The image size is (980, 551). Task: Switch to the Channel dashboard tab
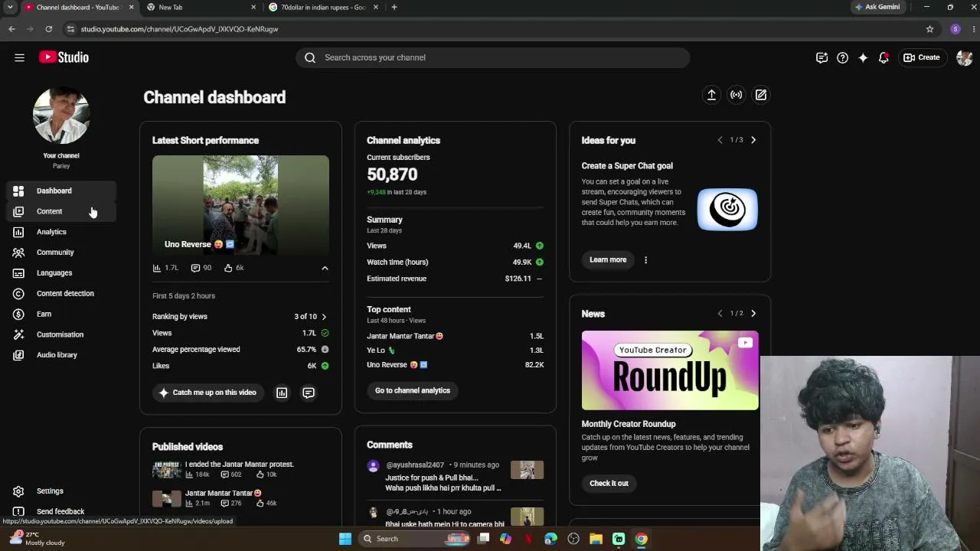(78, 7)
